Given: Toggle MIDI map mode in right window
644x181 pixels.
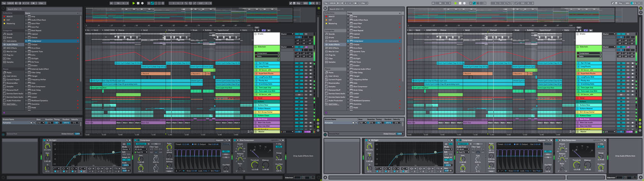Looking at the screenshot, I should click(x=628, y=3).
